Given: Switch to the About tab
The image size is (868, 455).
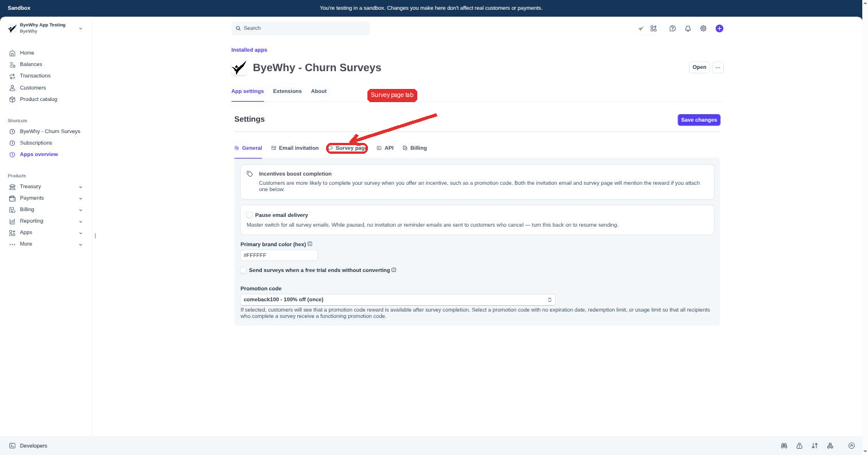Looking at the screenshot, I should tap(319, 91).
